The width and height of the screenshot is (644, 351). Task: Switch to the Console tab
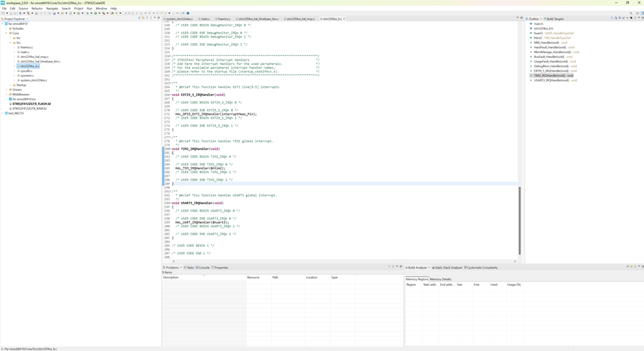point(204,267)
